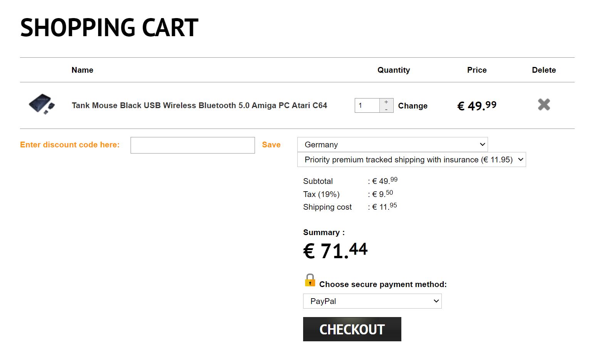Click the Quantity column header

[x=393, y=70]
